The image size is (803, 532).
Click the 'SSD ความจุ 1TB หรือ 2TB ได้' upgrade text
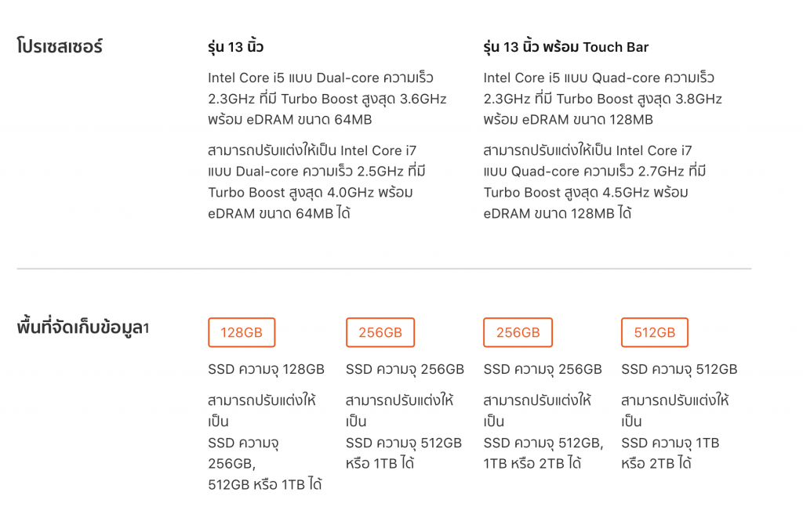coord(670,453)
